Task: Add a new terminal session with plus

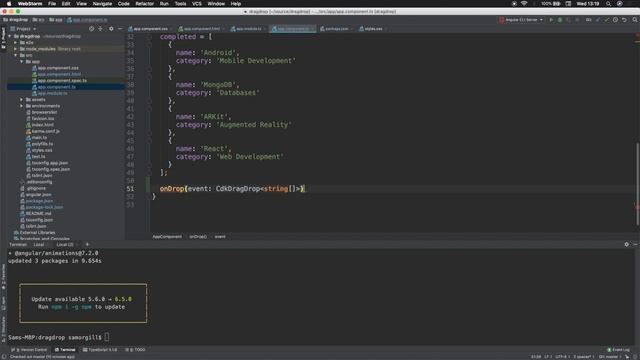Action: click(87, 244)
